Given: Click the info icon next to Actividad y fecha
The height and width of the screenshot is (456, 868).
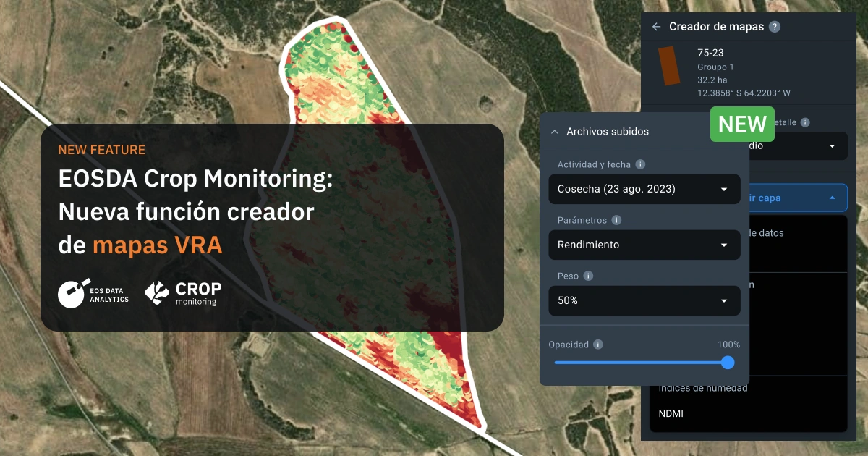Looking at the screenshot, I should pyautogui.click(x=639, y=164).
